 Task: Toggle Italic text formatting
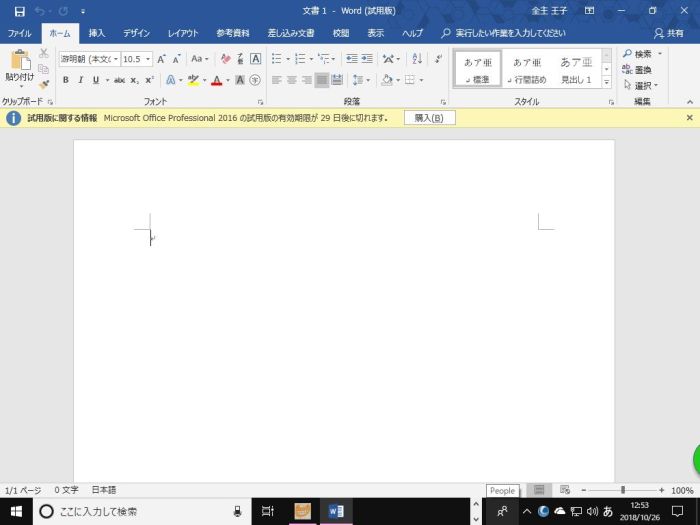81,80
